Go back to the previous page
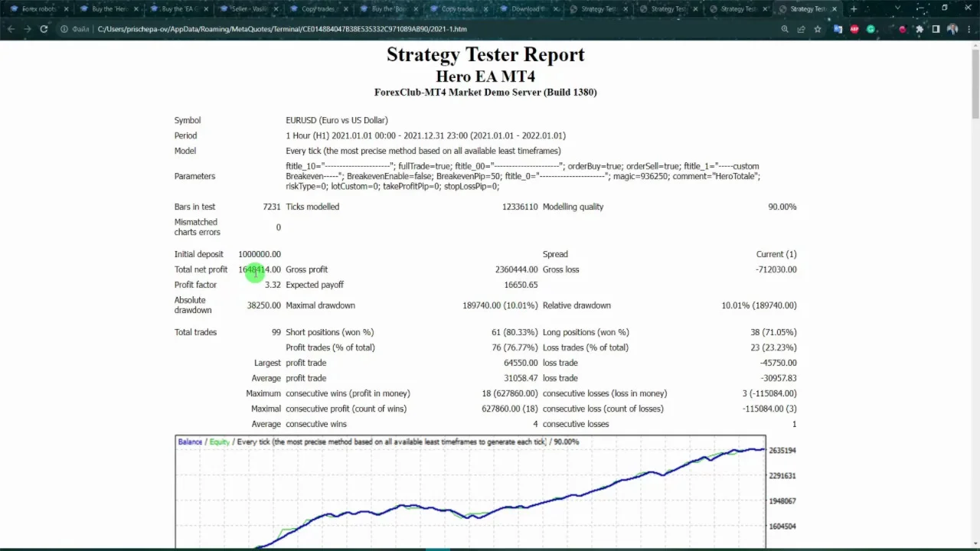Viewport: 980px width, 551px height. pos(11,29)
